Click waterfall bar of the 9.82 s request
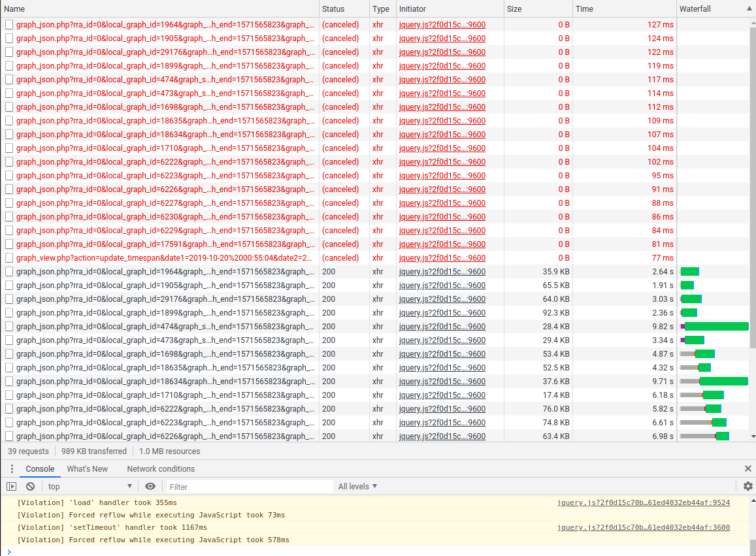The height and width of the screenshot is (556, 756). click(714, 327)
